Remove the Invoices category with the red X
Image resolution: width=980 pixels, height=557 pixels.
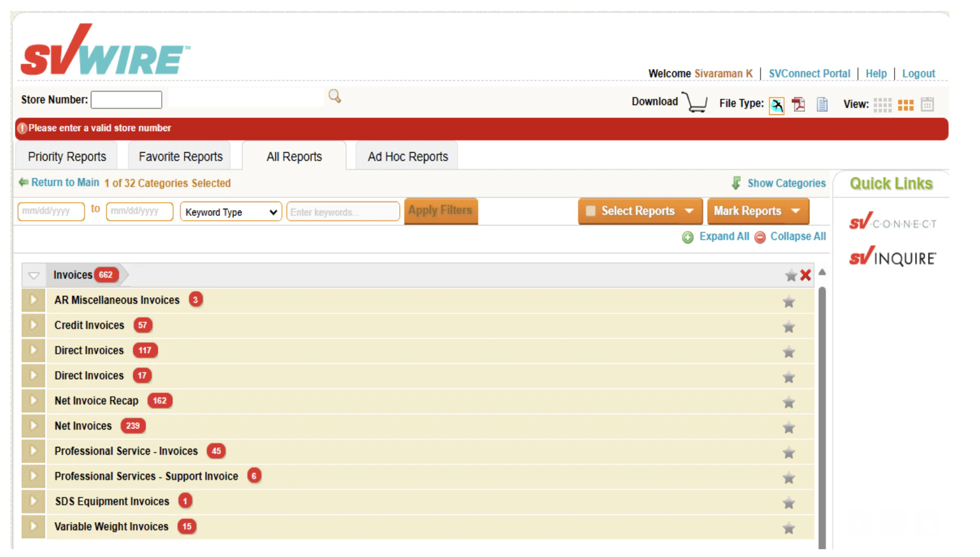[x=806, y=275]
